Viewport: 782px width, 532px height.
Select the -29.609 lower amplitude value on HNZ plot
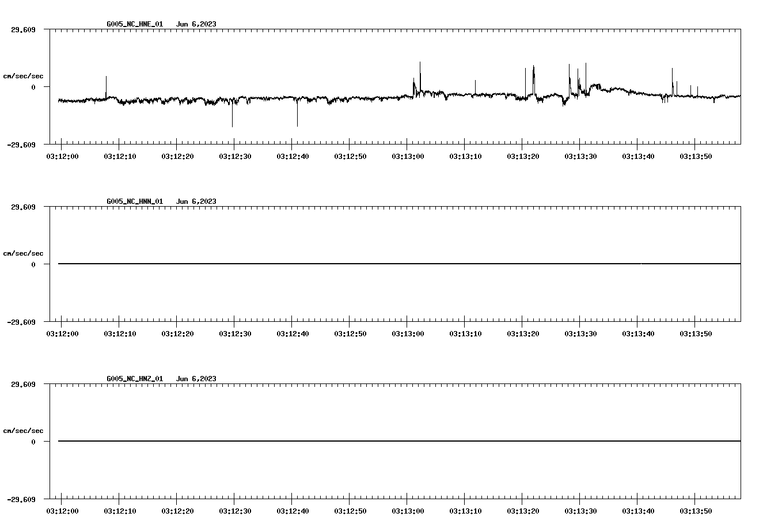click(22, 500)
